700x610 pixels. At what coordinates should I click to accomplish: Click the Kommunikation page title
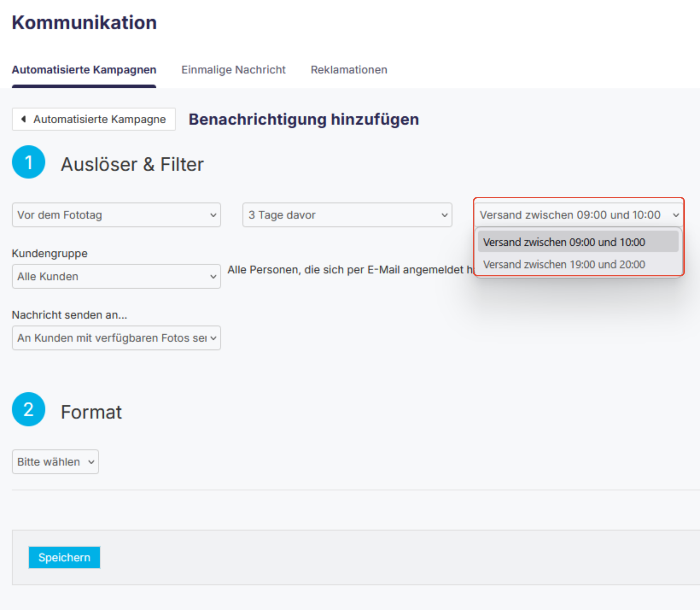click(84, 22)
